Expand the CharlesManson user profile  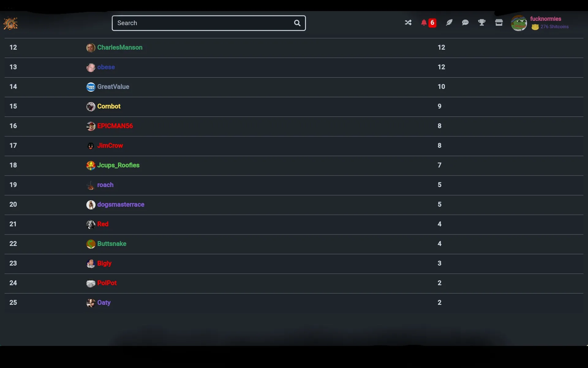coord(120,47)
